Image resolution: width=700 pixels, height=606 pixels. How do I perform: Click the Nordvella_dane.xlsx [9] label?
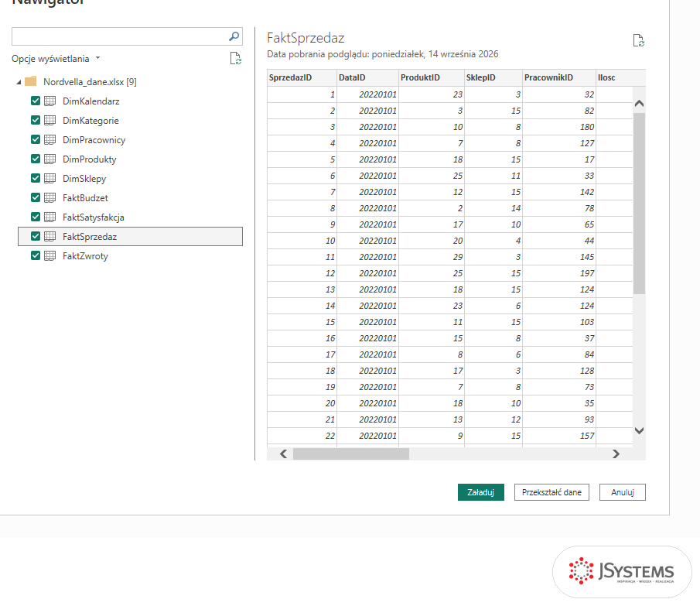[x=90, y=82]
